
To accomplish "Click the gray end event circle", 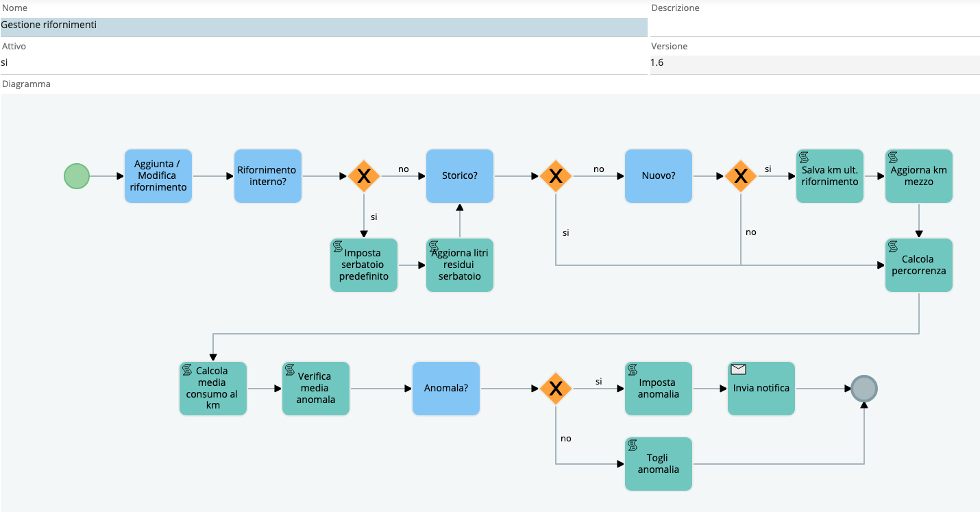I will pyautogui.click(x=864, y=389).
